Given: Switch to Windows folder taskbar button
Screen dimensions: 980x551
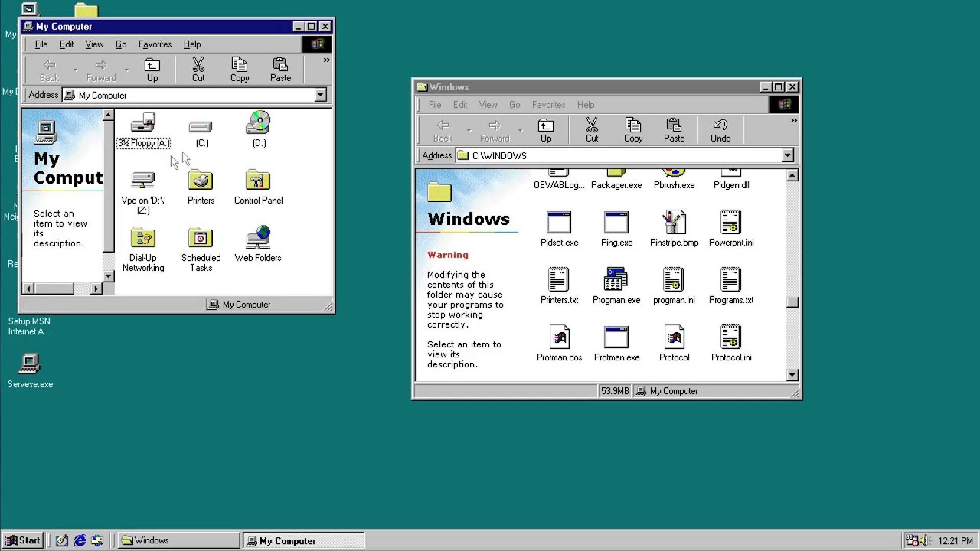Looking at the screenshot, I should (178, 540).
